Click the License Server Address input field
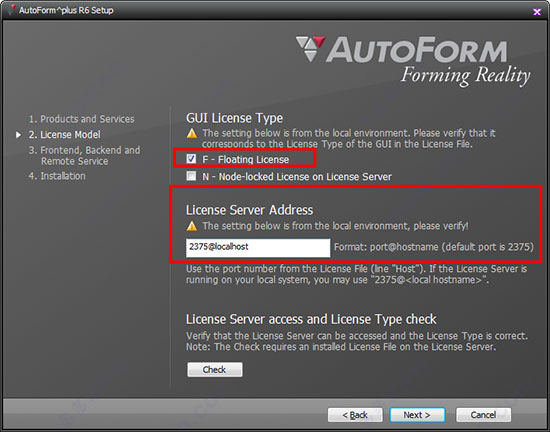Screen dimensions: 550x432 click(258, 248)
